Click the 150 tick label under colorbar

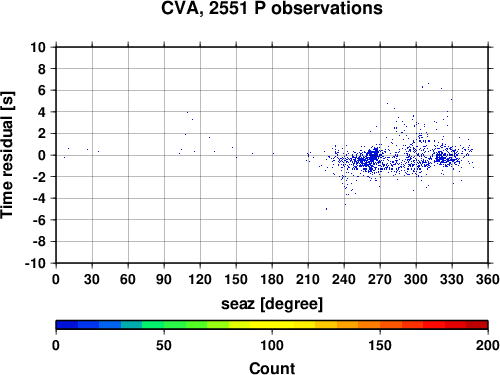click(380, 345)
